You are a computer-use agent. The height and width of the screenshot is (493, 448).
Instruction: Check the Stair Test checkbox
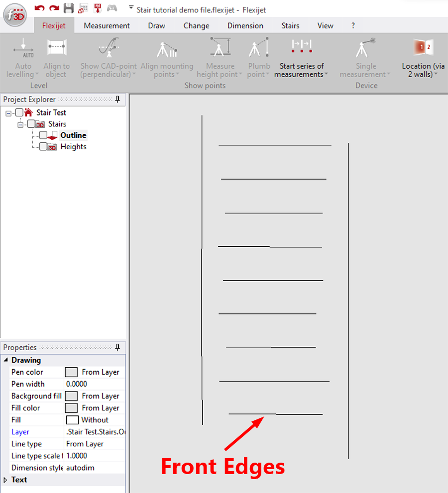click(18, 112)
